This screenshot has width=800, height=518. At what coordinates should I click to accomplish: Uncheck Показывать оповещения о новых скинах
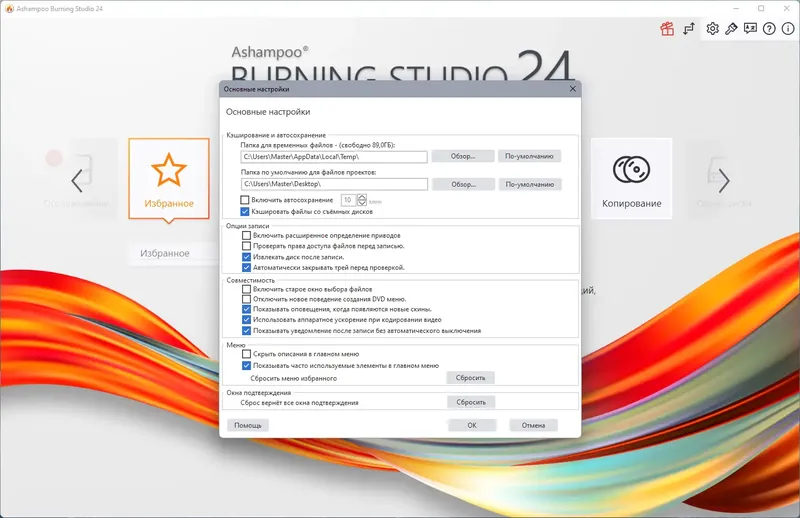point(246,309)
